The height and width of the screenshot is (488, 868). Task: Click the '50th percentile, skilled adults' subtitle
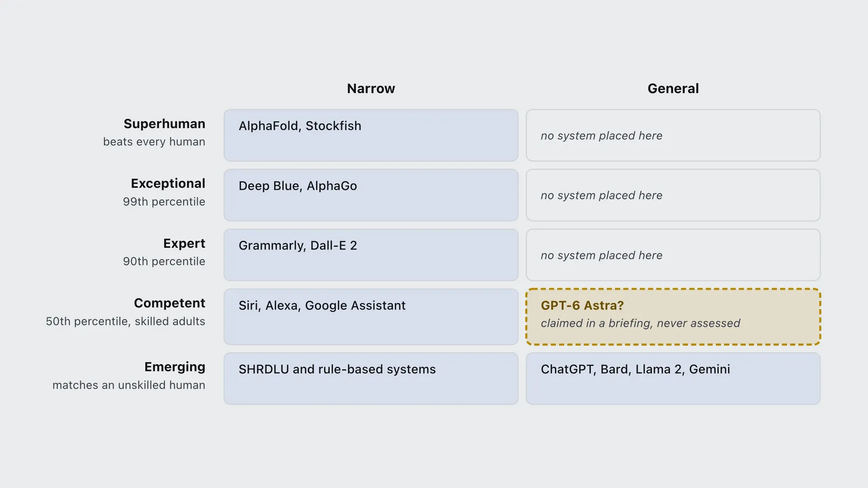[125, 322]
